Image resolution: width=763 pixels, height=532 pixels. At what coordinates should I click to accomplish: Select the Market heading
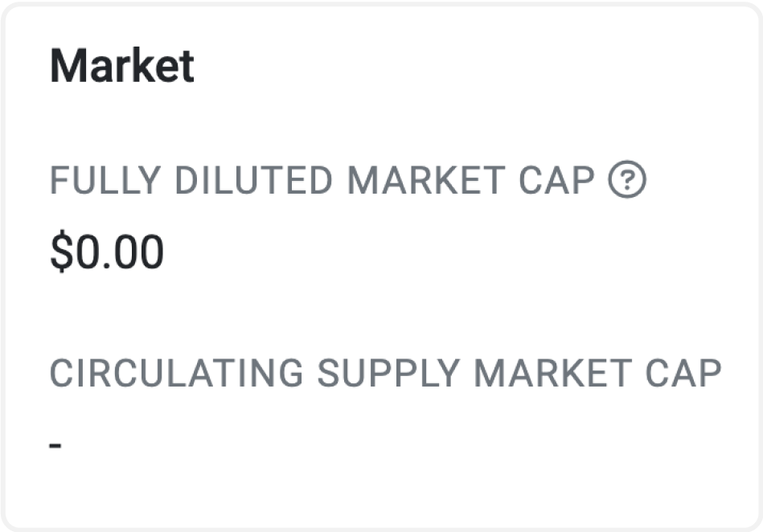(122, 66)
